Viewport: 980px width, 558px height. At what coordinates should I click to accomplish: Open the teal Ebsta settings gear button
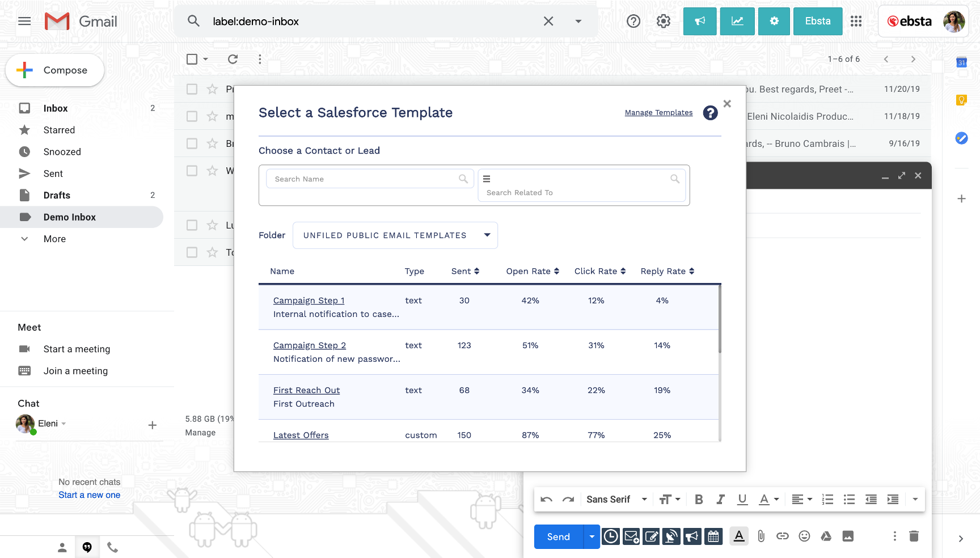tap(774, 22)
